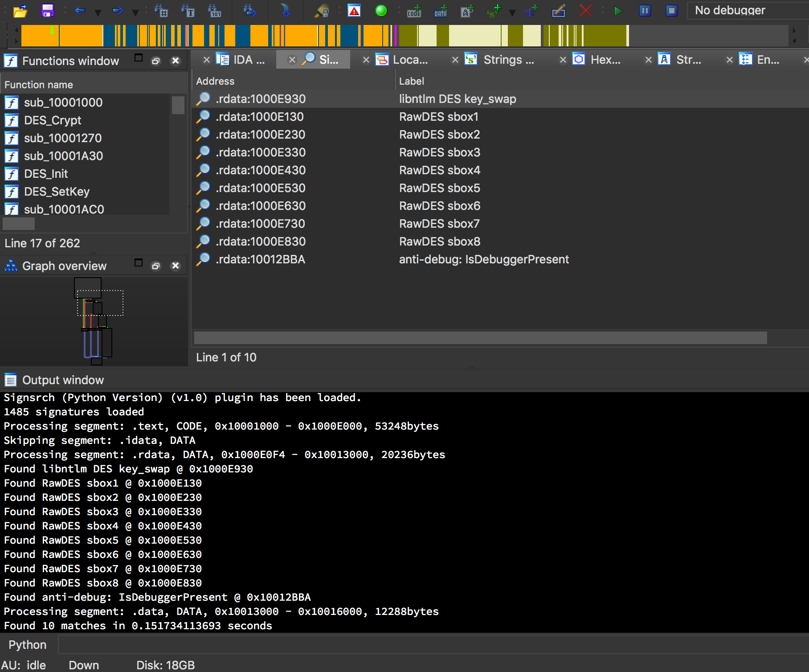Click the search byte sequence binoculars icon

(214, 11)
